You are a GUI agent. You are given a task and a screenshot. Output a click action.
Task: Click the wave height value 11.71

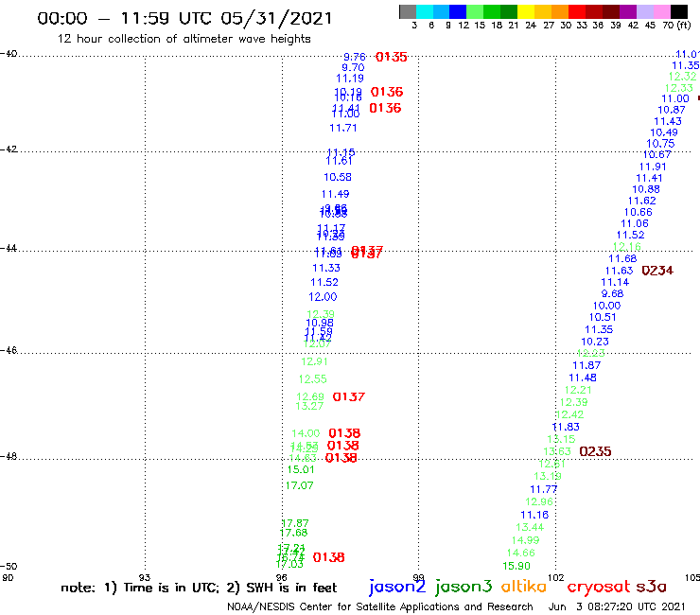[342, 128]
